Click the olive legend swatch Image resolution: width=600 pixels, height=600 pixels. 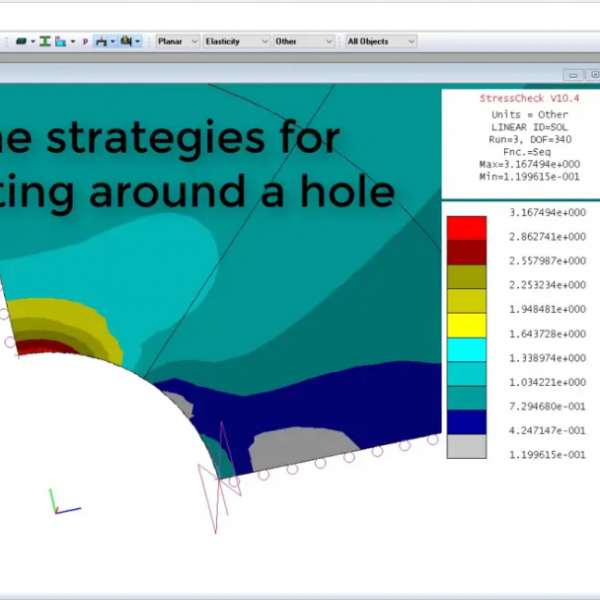pos(466,277)
